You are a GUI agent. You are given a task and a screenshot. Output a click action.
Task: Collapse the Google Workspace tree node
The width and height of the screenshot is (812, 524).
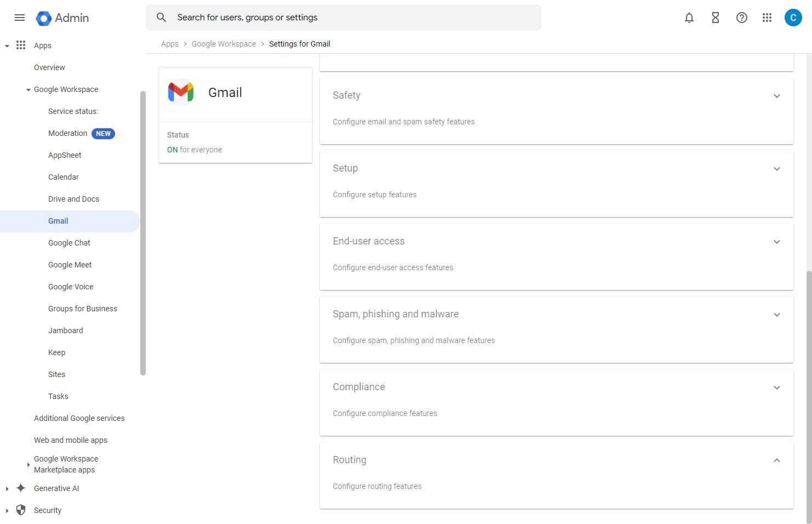tap(28, 90)
